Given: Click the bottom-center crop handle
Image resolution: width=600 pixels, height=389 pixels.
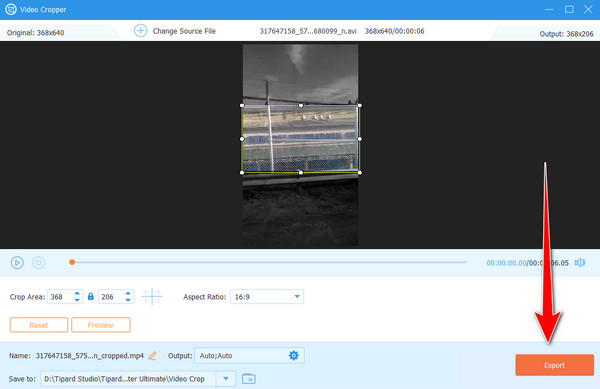Looking at the screenshot, I should [301, 173].
